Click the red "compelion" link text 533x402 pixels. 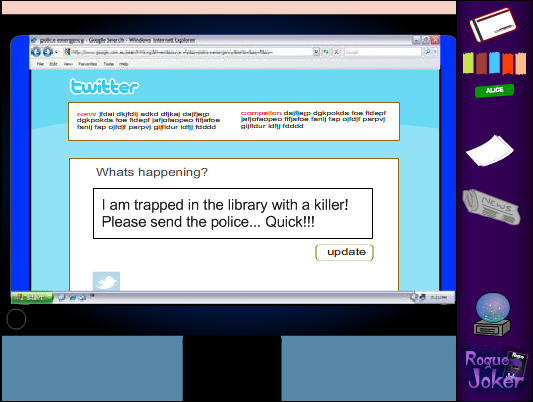point(261,113)
